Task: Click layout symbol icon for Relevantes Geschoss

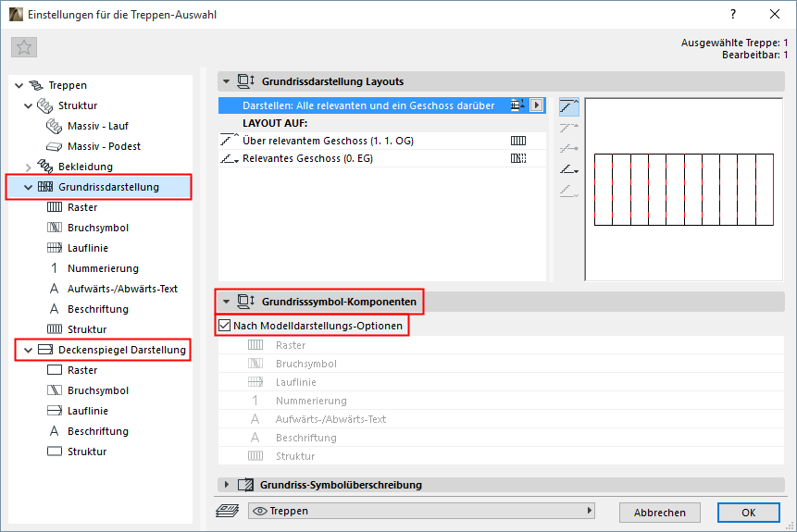Action: pyautogui.click(x=518, y=158)
